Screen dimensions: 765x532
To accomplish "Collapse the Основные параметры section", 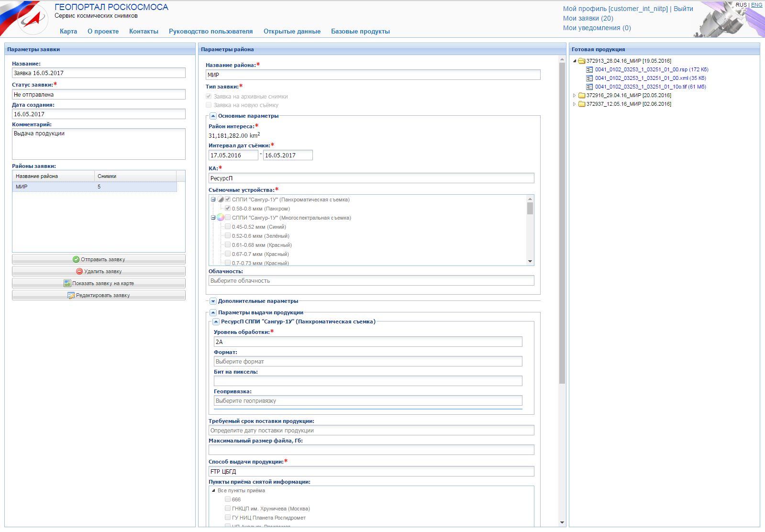I will coord(213,116).
